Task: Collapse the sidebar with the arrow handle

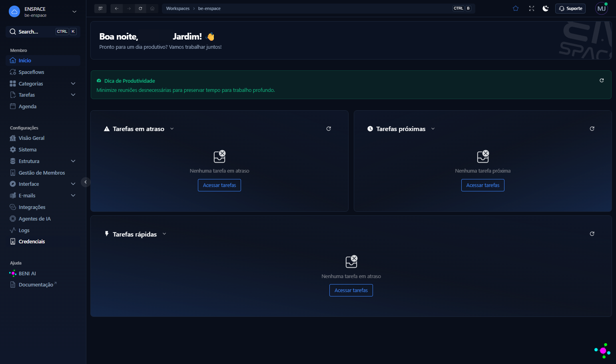Action: pyautogui.click(x=86, y=182)
